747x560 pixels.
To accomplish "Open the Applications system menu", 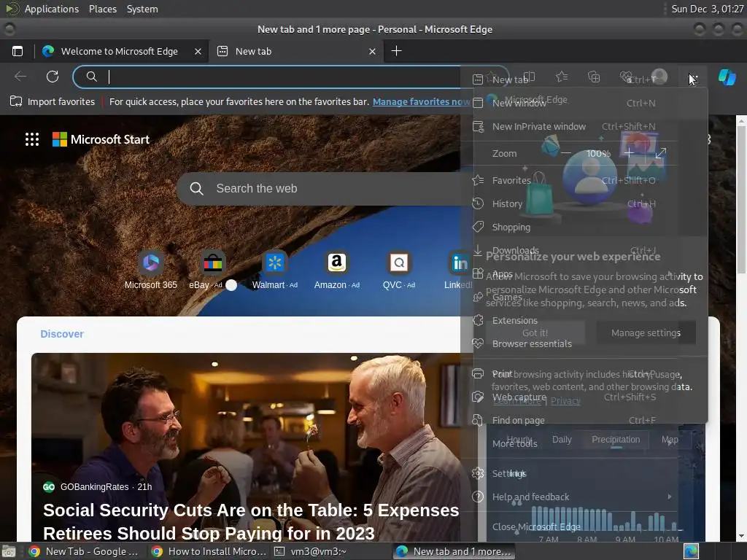I will pyautogui.click(x=52, y=9).
